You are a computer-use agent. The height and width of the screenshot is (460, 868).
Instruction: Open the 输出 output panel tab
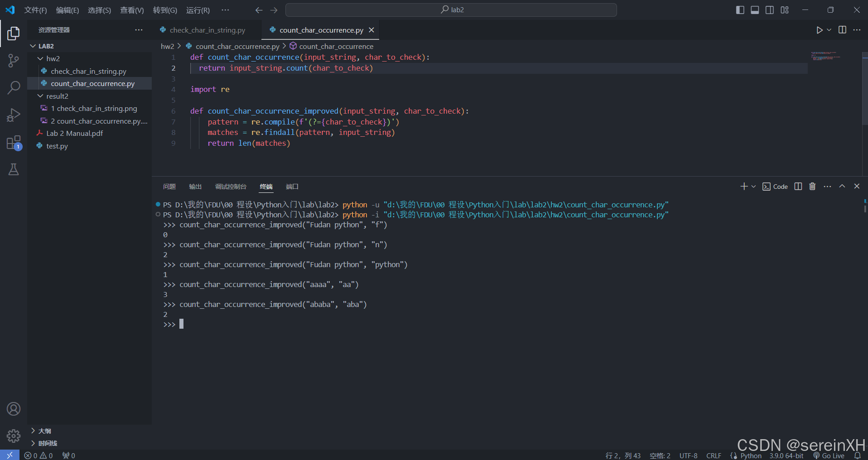(195, 187)
